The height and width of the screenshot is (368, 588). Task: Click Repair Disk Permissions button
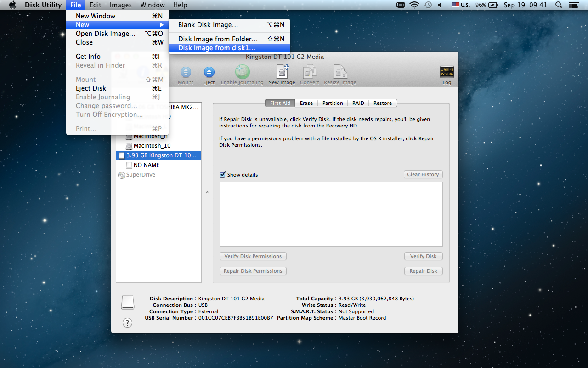pyautogui.click(x=253, y=271)
